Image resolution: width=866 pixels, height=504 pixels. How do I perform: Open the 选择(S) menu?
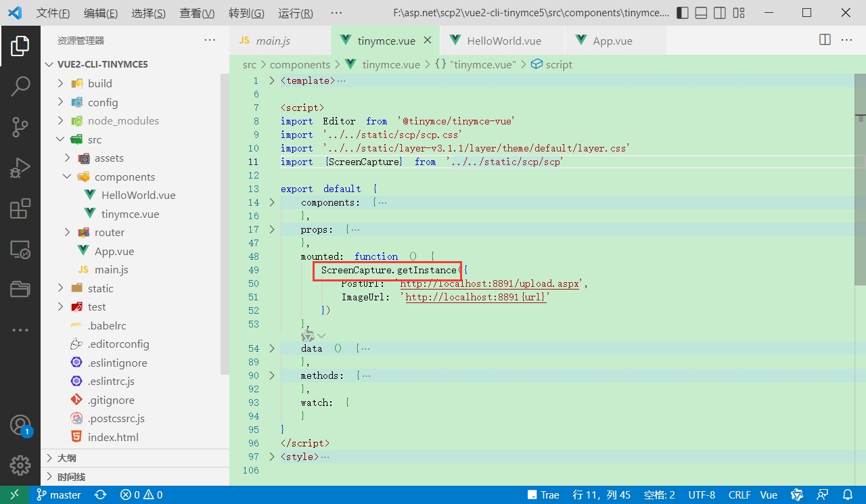[x=148, y=14]
